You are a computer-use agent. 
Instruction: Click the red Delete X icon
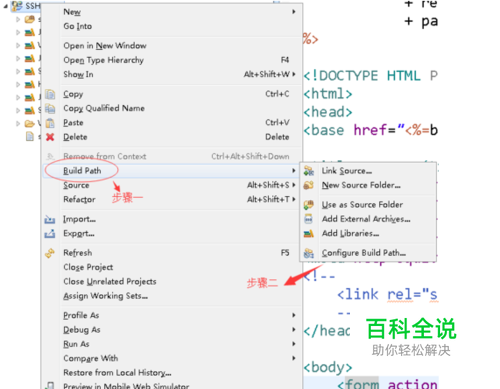[50, 137]
